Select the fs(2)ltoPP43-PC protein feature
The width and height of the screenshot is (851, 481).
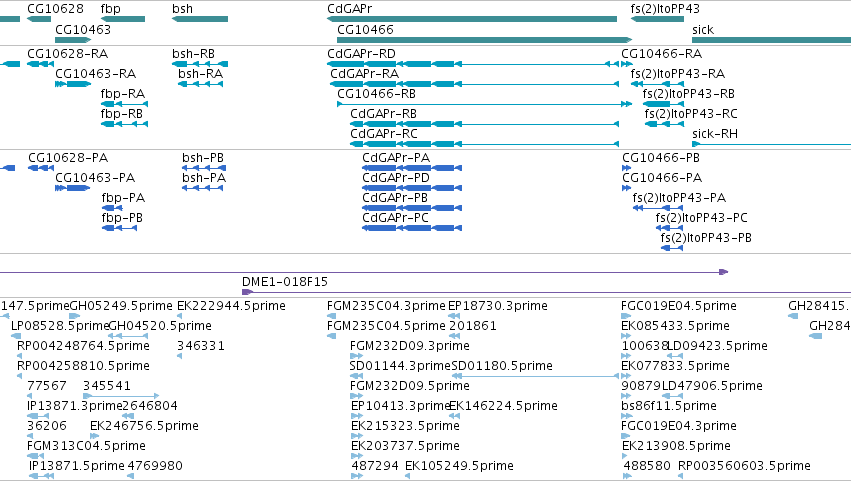[669, 227]
